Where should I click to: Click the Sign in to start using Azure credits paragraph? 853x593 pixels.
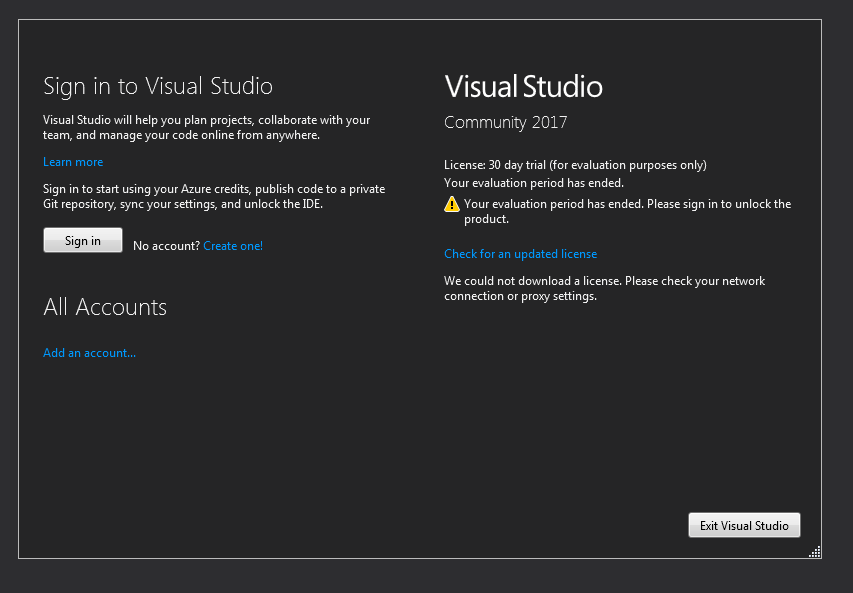pos(214,196)
